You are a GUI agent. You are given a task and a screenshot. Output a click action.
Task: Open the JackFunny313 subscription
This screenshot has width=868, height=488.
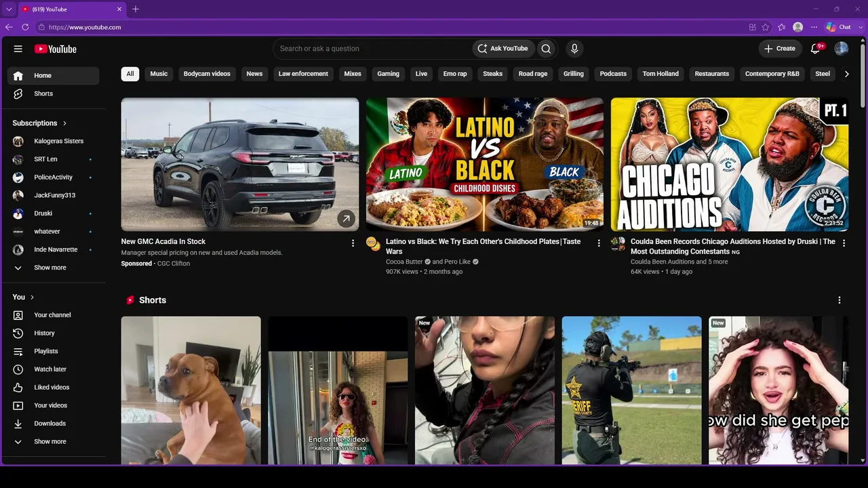tap(54, 195)
